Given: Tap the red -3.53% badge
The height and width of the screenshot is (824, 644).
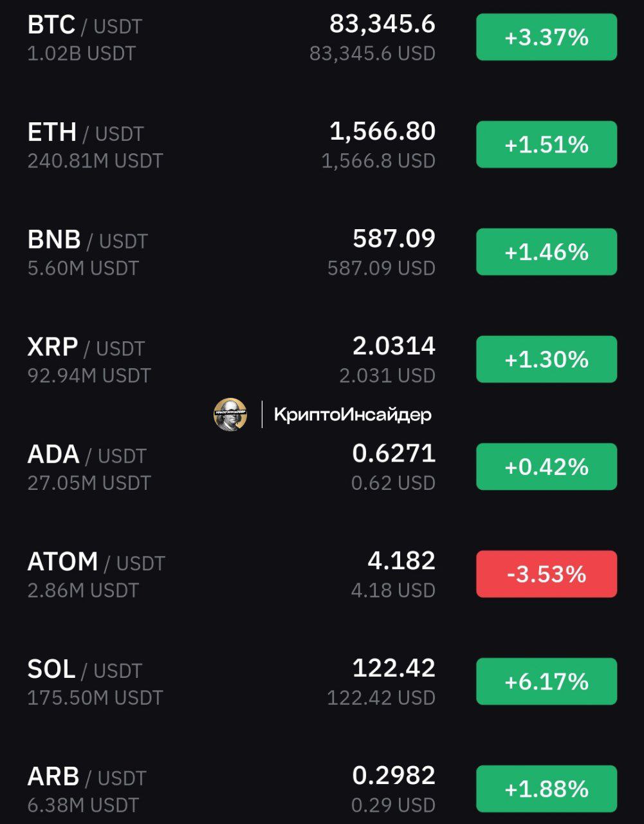Looking at the screenshot, I should click(x=546, y=574).
